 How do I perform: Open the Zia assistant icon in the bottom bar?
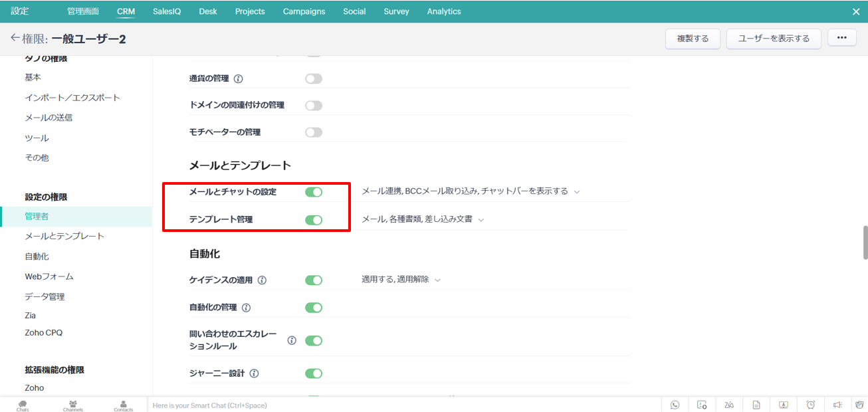(x=729, y=405)
